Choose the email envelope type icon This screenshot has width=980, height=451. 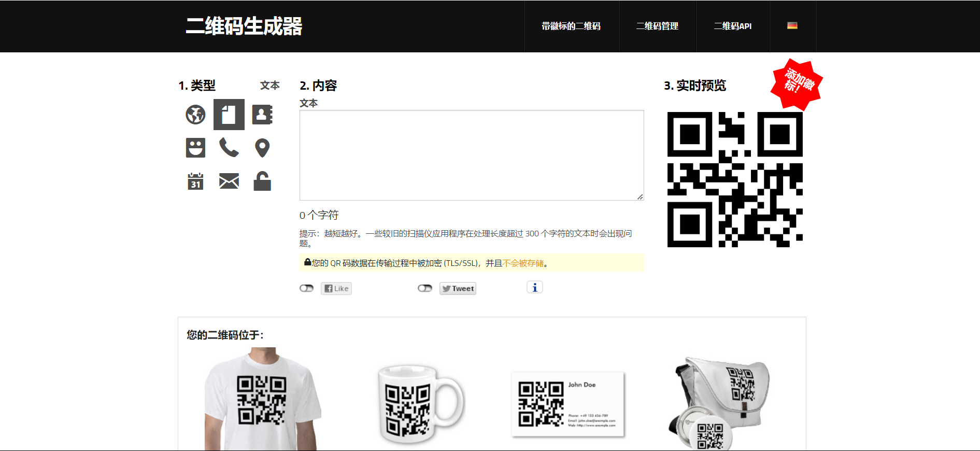click(229, 181)
